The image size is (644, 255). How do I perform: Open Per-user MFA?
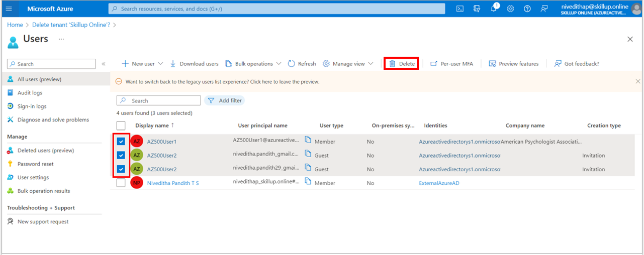click(451, 64)
